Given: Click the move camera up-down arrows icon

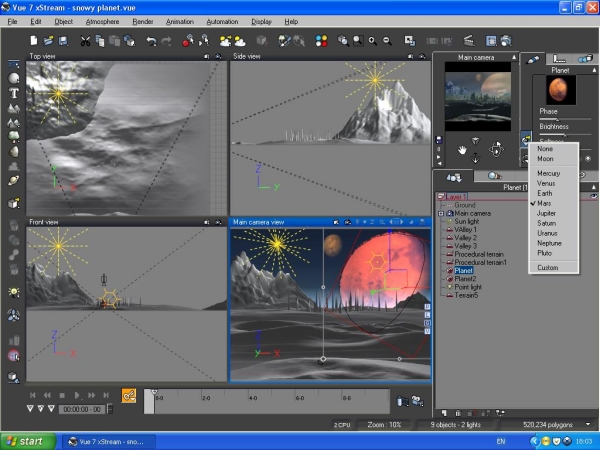Looking at the screenshot, I should 475,158.
